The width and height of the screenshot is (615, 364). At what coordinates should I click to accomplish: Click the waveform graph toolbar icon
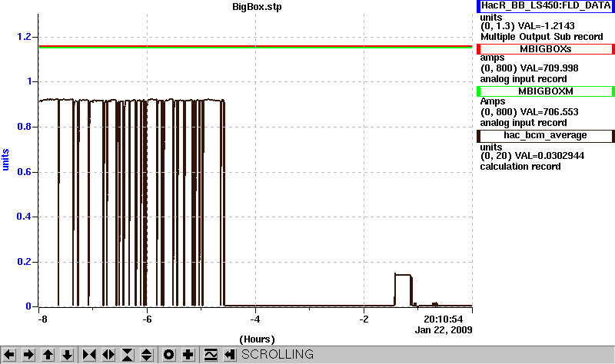[210, 355]
